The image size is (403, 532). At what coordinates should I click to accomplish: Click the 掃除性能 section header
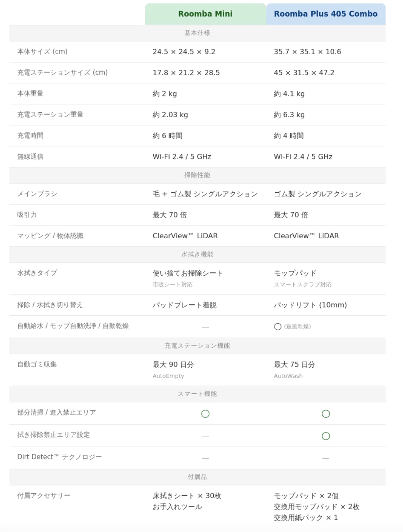pos(197,175)
